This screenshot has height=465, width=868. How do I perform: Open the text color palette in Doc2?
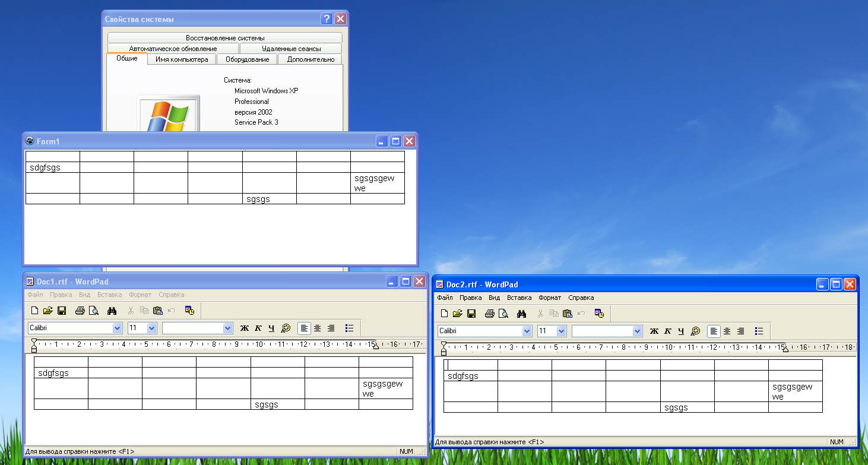pyautogui.click(x=695, y=331)
